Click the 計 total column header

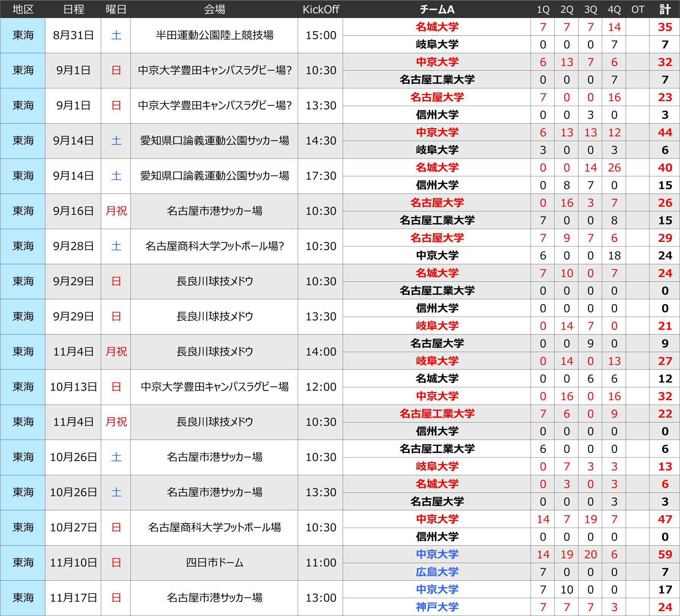(x=665, y=9)
